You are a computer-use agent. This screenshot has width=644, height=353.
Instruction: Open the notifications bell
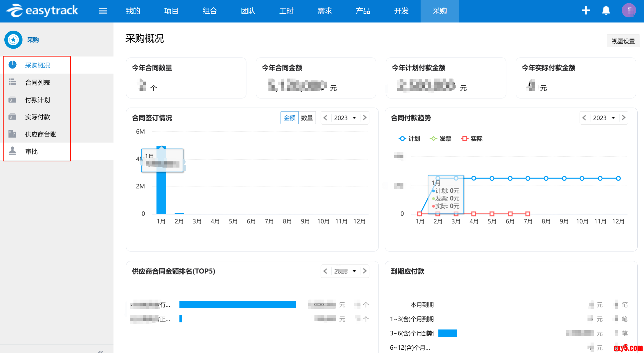[606, 10]
